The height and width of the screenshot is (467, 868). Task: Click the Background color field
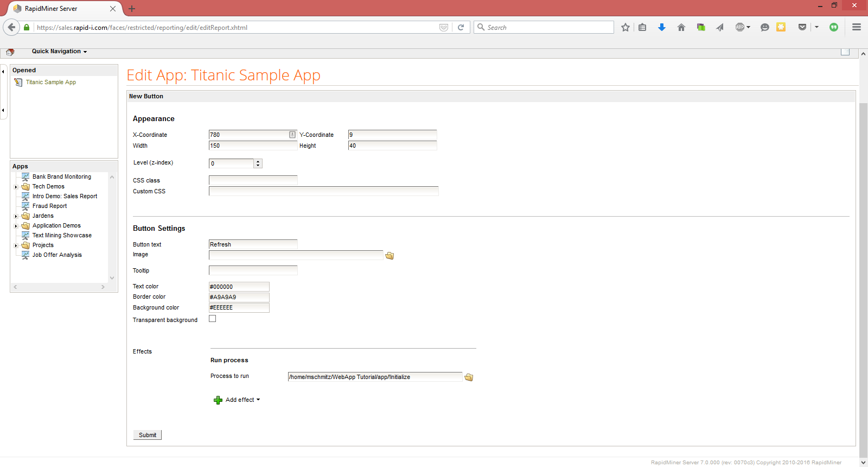pos(239,308)
